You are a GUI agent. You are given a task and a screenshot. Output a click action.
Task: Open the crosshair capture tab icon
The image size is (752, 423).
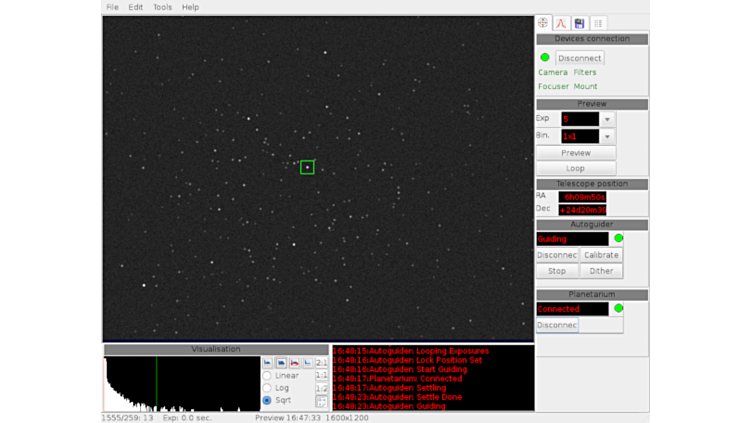[x=544, y=23]
